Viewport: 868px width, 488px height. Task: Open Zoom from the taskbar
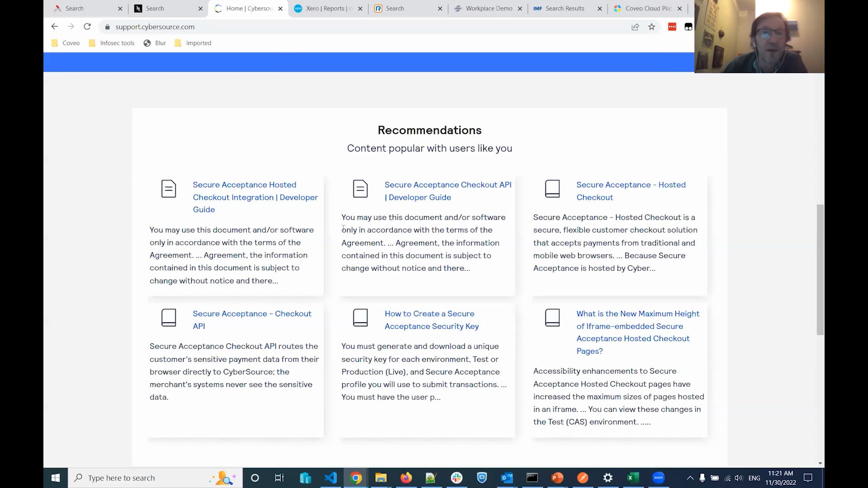[658, 478]
